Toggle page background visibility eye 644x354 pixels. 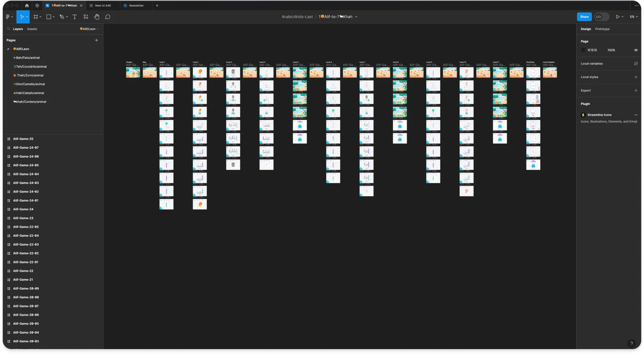[x=636, y=50]
